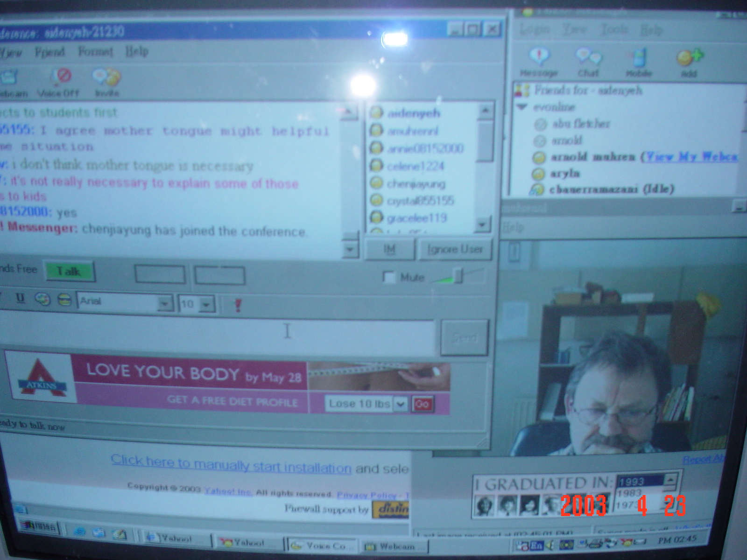Collapse the evonline friends group
The width and height of the screenshot is (747, 560).
pos(522,107)
